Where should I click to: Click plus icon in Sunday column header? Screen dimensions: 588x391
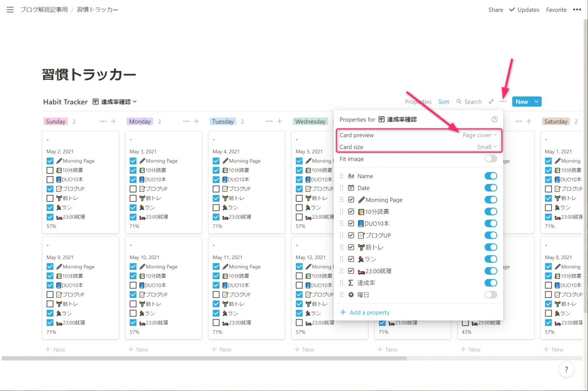click(x=113, y=121)
